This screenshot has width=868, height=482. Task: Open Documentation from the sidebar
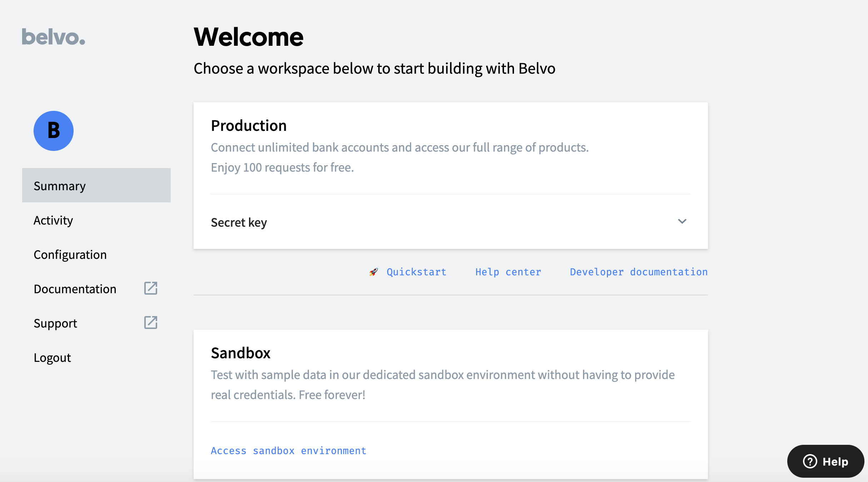pos(75,289)
